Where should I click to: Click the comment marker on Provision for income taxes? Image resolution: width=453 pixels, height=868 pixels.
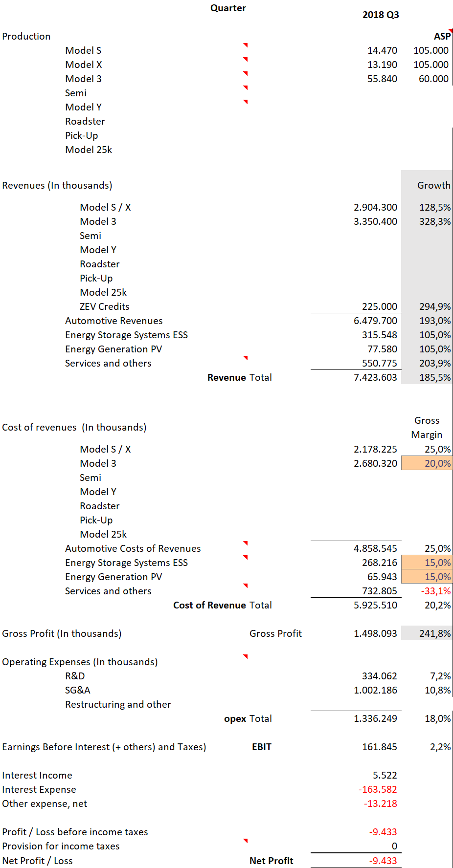(x=246, y=841)
